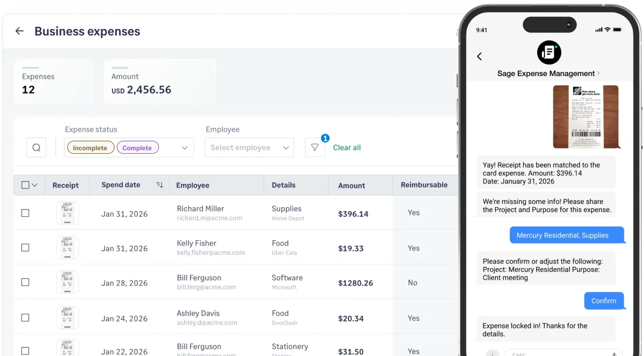The height and width of the screenshot is (356, 644).
Task: Expand the Expense status dropdown chevron
Action: pos(184,148)
